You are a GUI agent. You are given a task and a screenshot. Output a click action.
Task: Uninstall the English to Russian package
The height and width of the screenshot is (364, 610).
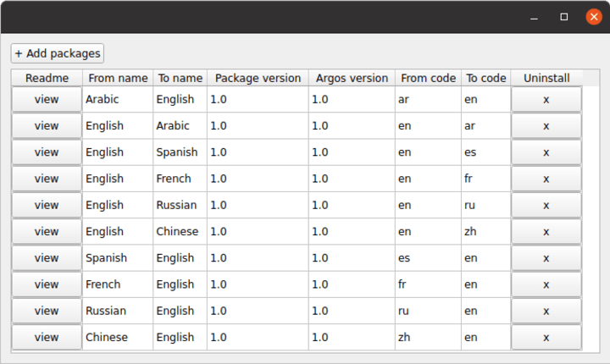[x=546, y=206]
